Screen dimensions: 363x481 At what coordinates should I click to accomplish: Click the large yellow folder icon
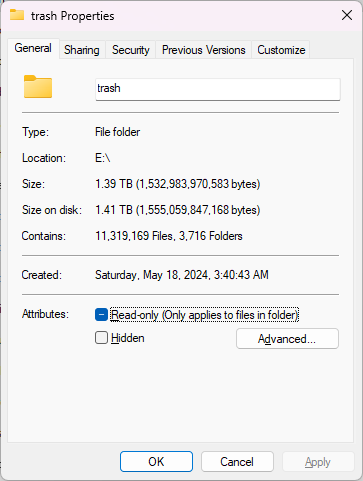coord(38,87)
